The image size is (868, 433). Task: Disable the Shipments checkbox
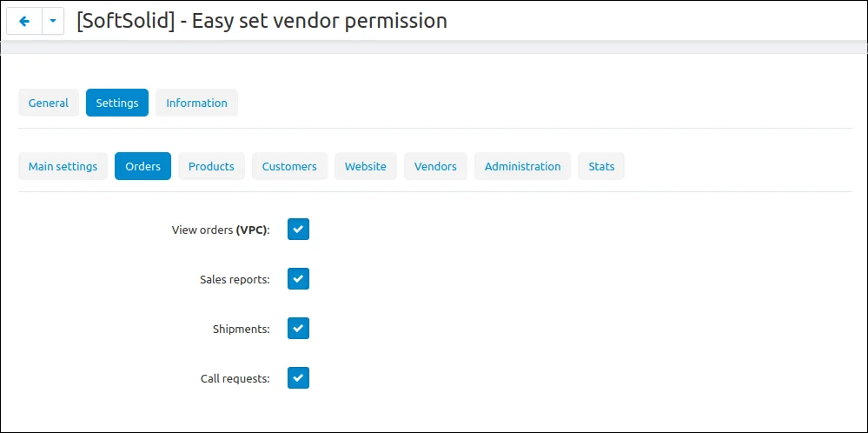click(x=298, y=329)
